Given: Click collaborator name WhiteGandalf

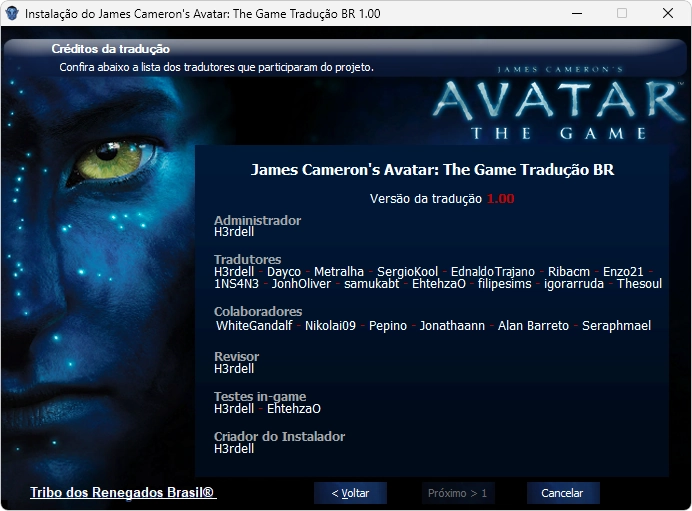Looking at the screenshot, I should (254, 326).
